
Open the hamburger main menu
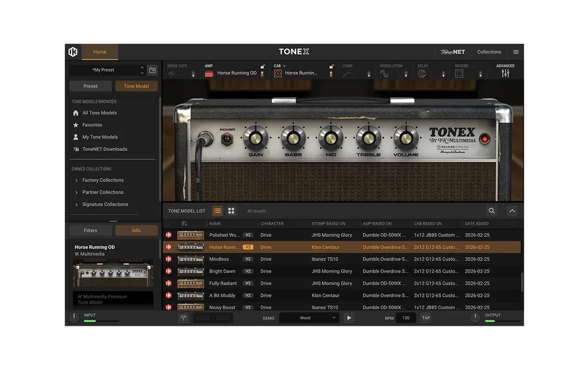pos(516,52)
